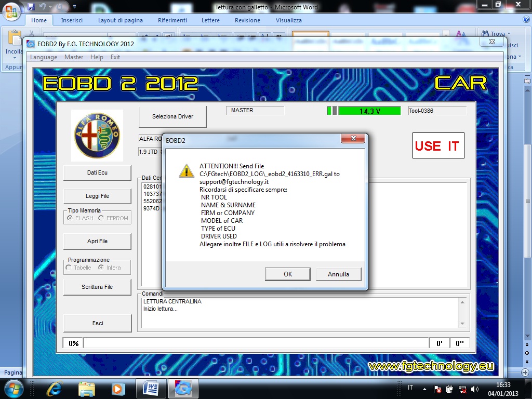532x399 pixels.
Task: Click the Microsoft Office orb button
Action: 11,11
